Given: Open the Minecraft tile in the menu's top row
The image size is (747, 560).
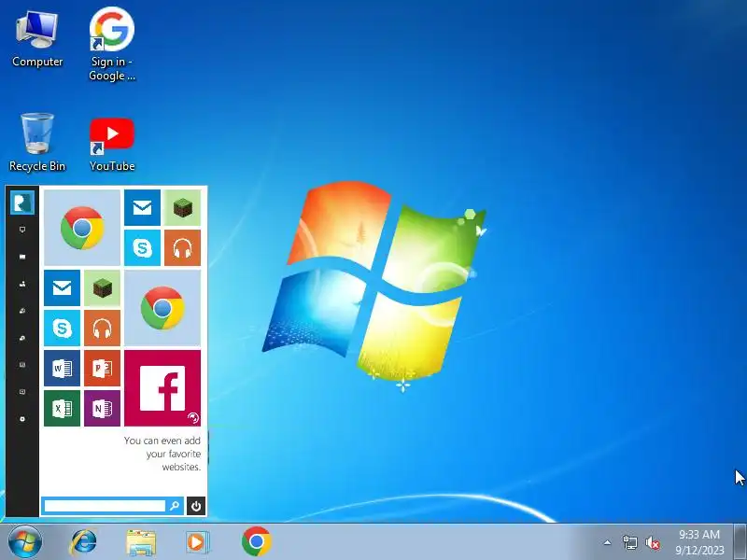Looking at the screenshot, I should click(182, 207).
